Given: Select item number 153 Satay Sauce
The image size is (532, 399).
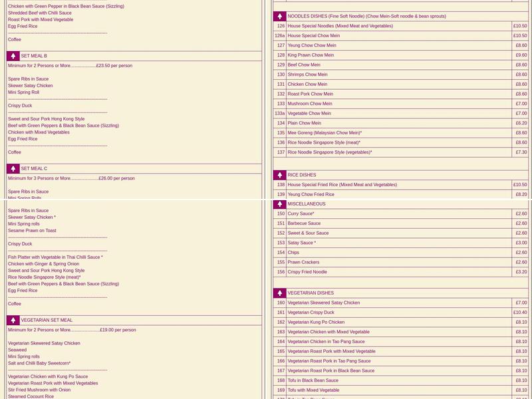Looking at the screenshot, I should (x=301, y=243).
